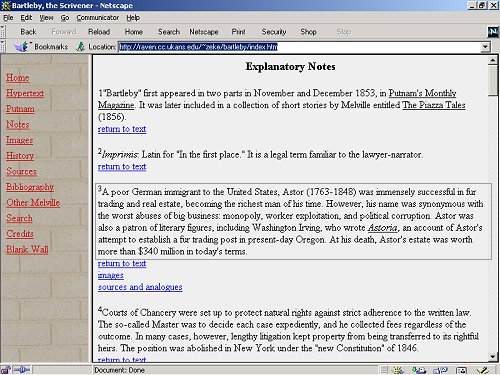Click the scrollbar down arrow
500x375 pixels.
click(x=493, y=357)
